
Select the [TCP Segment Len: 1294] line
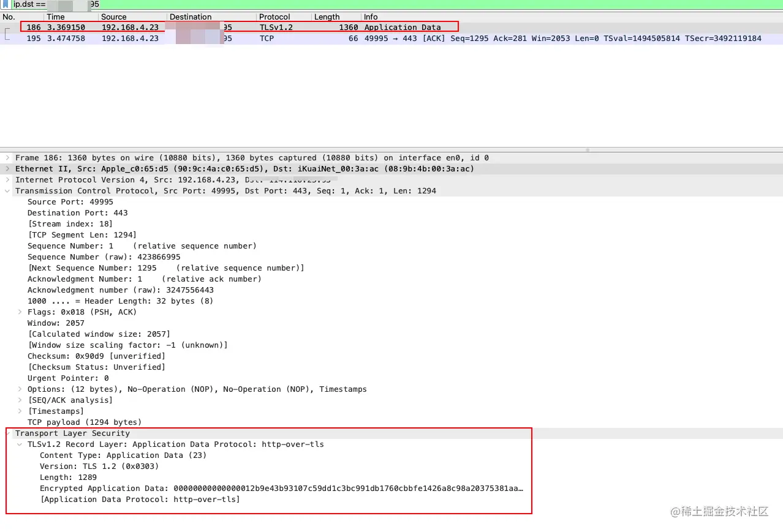click(82, 235)
